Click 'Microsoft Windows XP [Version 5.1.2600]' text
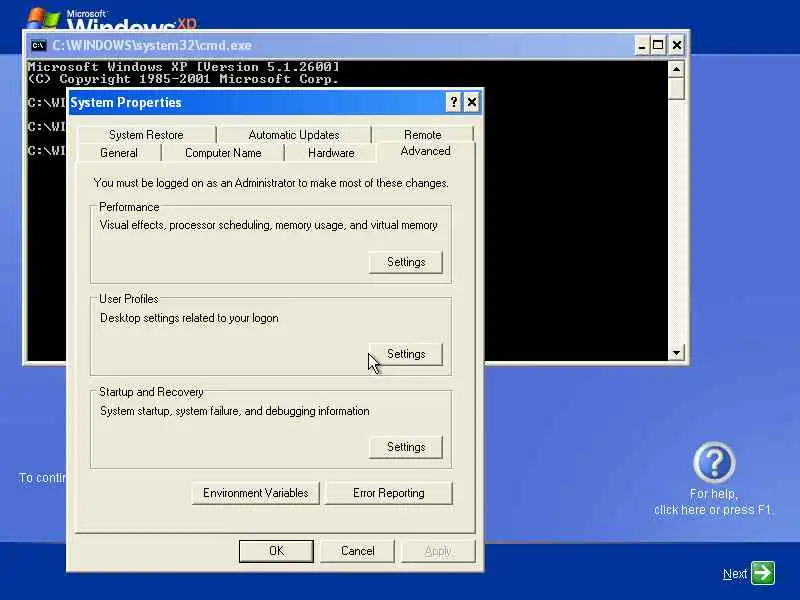Screen dimensions: 800x600 click(x=183, y=67)
